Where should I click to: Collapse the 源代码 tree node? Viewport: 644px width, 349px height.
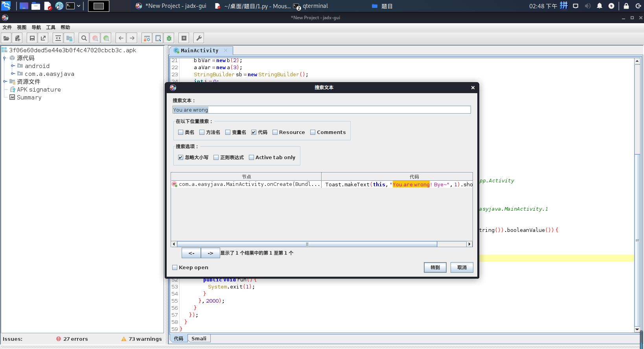(x=5, y=58)
